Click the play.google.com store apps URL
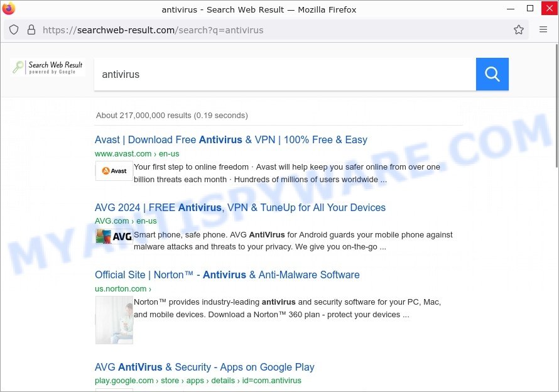Viewport: 559px width, 392px height. (x=198, y=381)
